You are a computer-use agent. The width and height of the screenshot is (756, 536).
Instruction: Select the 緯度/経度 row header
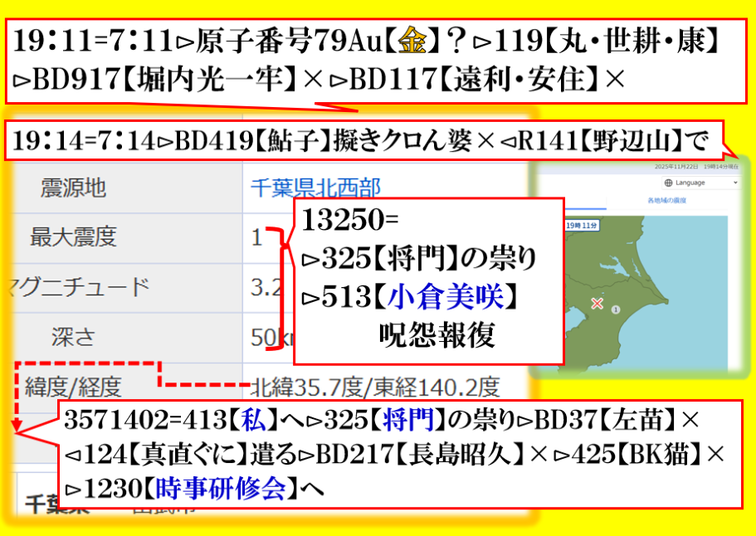tap(73, 386)
